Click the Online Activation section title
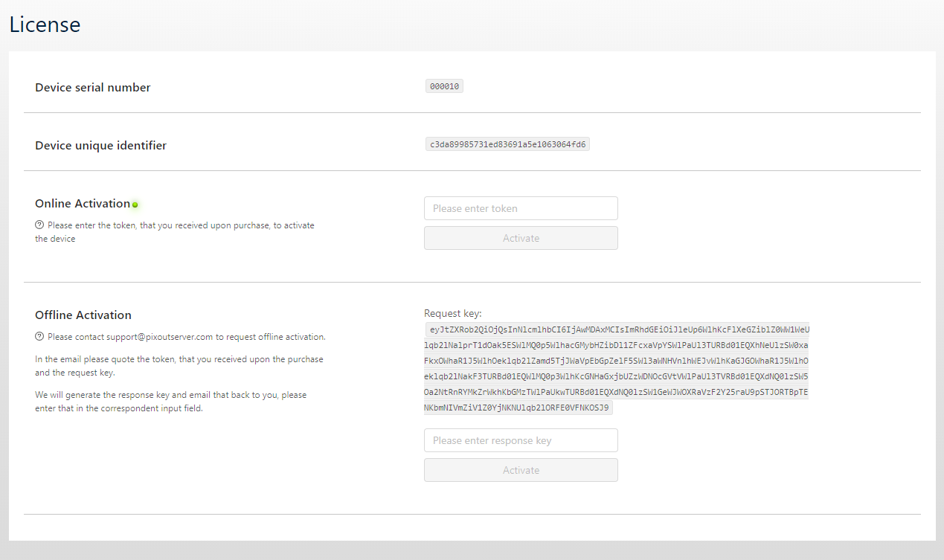944x560 pixels. click(x=83, y=203)
